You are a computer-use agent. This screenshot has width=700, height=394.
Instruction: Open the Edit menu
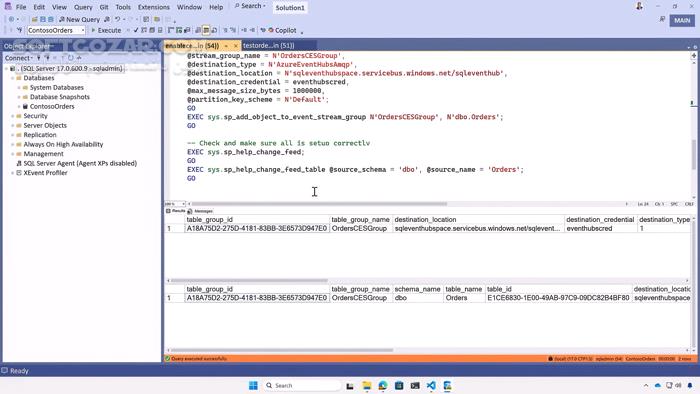39,7
